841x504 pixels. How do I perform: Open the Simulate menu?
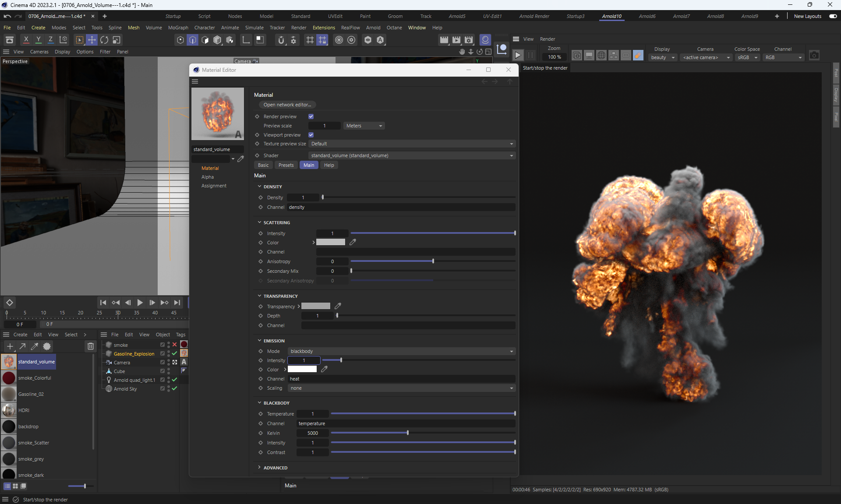[x=254, y=28]
